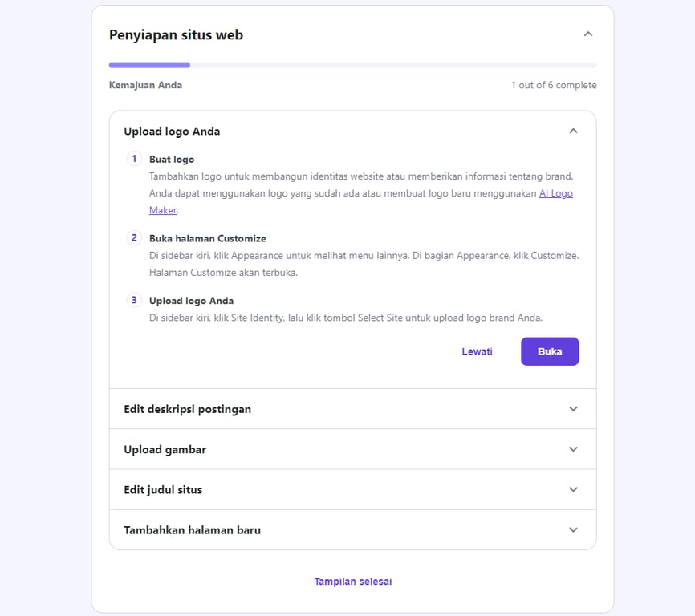The width and height of the screenshot is (695, 616).
Task: Click the Upload logo Anda section header
Action: tap(172, 131)
